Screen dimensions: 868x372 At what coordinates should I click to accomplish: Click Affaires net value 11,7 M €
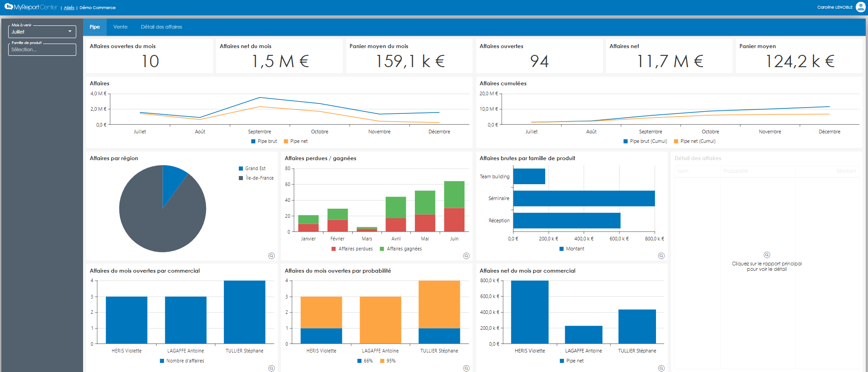tap(670, 61)
